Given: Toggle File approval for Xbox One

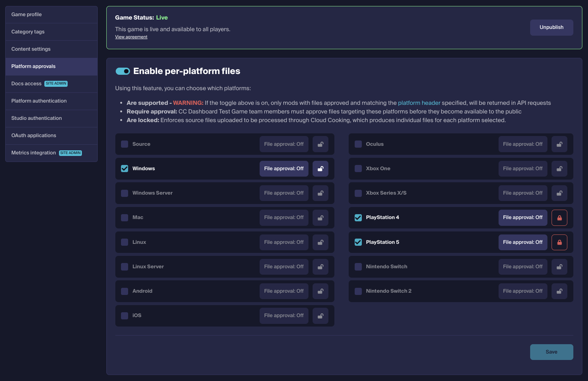Looking at the screenshot, I should [x=523, y=169].
